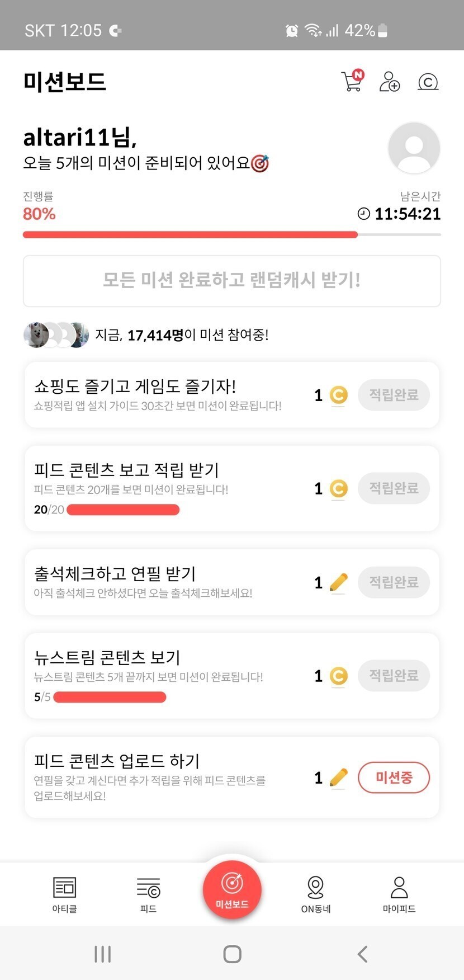Open the shopping cart icon

(352, 82)
